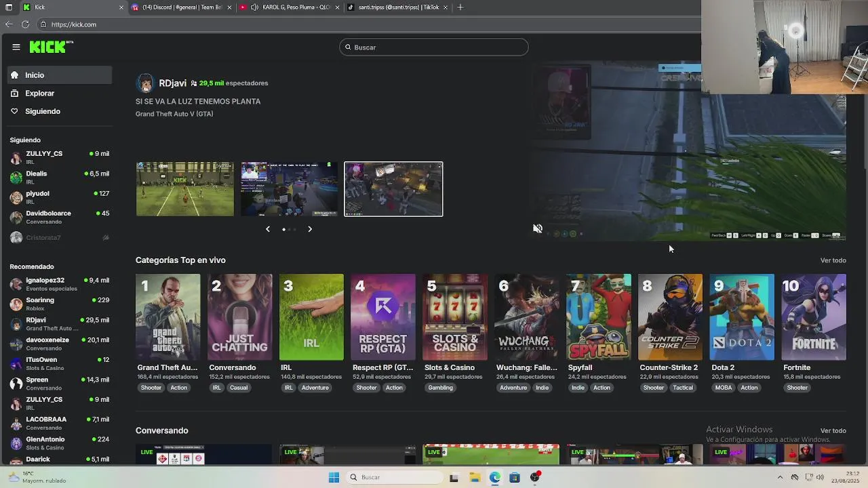This screenshot has width=868, height=488.
Task: Select first featured stream thumbnail, the football pitch
Action: pos(185,189)
